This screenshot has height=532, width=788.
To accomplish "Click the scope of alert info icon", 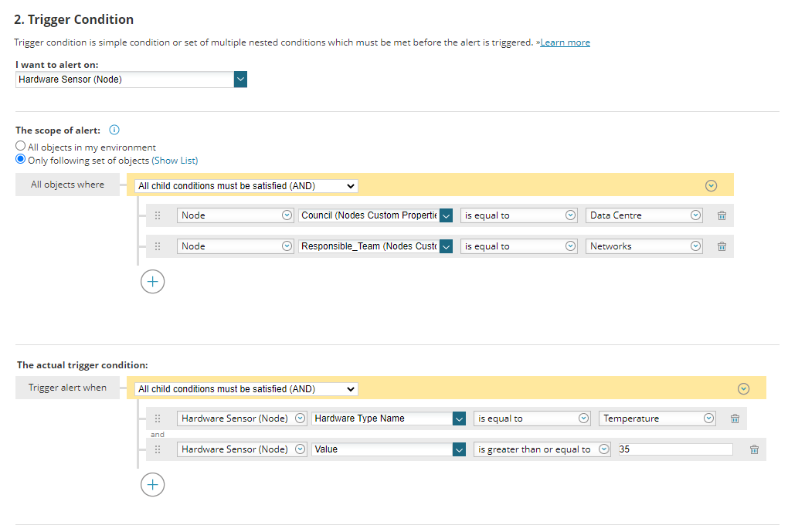I will coord(114,130).
